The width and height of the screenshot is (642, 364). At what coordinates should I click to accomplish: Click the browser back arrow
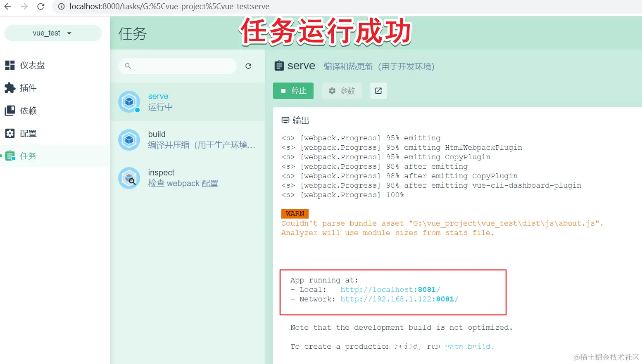[x=8, y=7]
